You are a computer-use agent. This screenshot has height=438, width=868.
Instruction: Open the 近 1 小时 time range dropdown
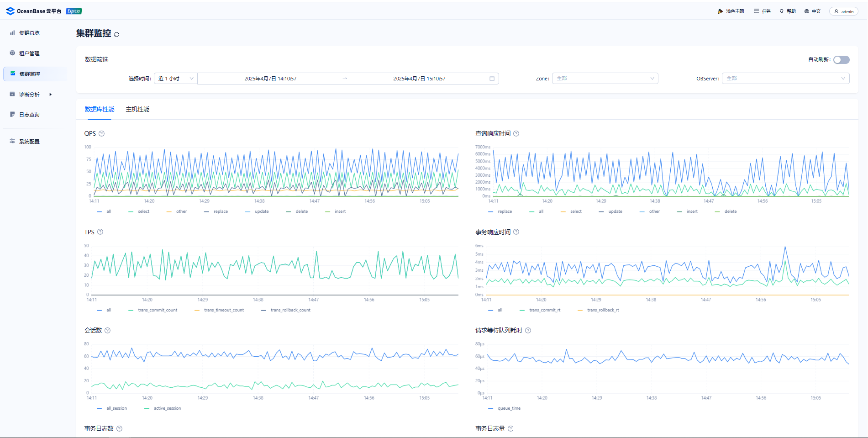click(175, 79)
